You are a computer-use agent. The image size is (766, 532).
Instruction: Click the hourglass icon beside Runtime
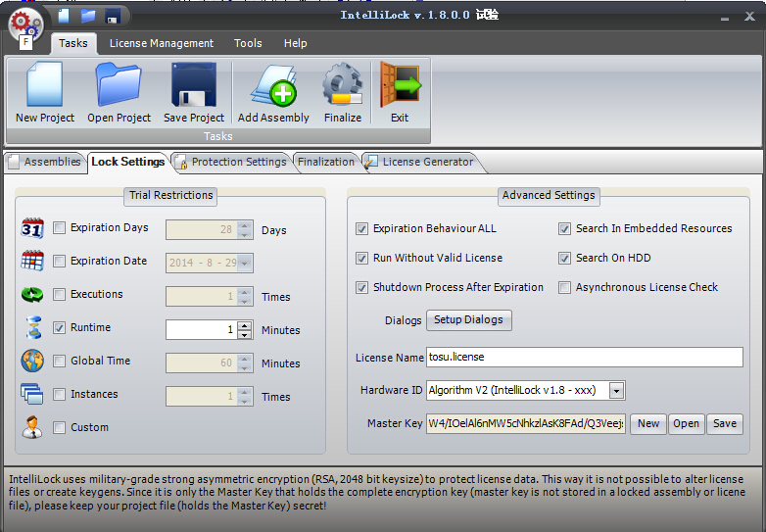[x=33, y=327]
